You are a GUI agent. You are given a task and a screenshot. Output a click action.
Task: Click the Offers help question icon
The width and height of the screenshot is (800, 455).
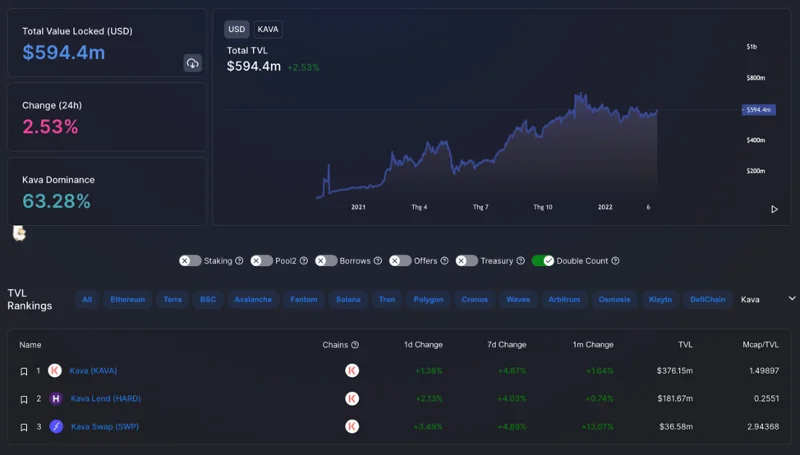point(444,261)
